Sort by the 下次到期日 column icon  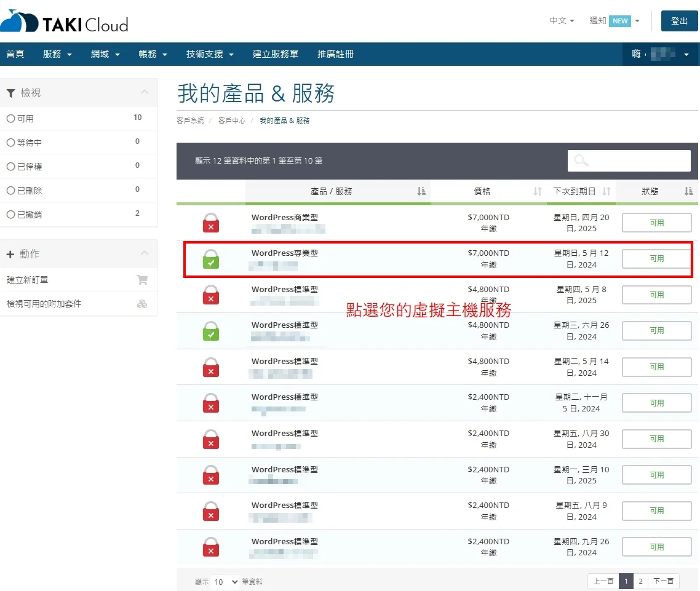click(x=607, y=191)
